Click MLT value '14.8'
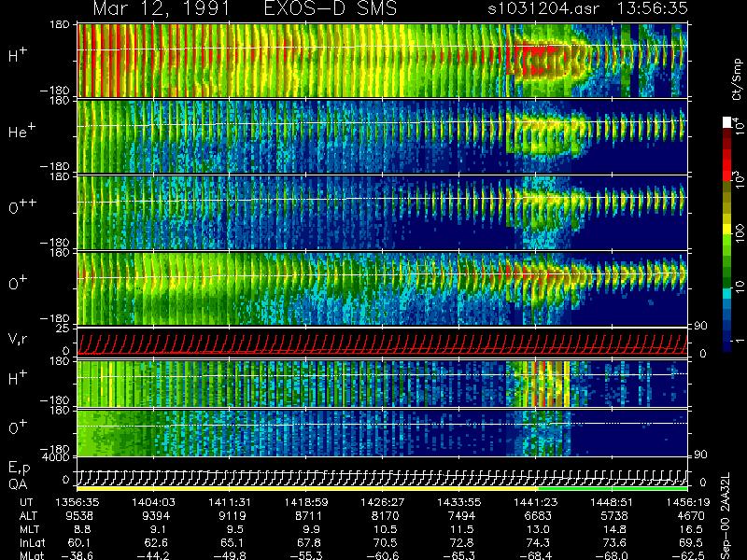 tap(615, 529)
